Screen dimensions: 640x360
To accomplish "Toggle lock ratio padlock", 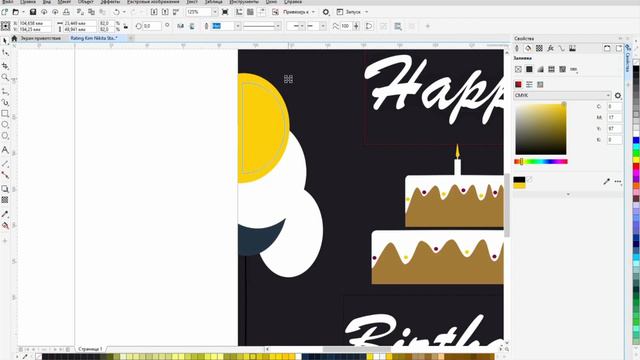I will [x=126, y=26].
